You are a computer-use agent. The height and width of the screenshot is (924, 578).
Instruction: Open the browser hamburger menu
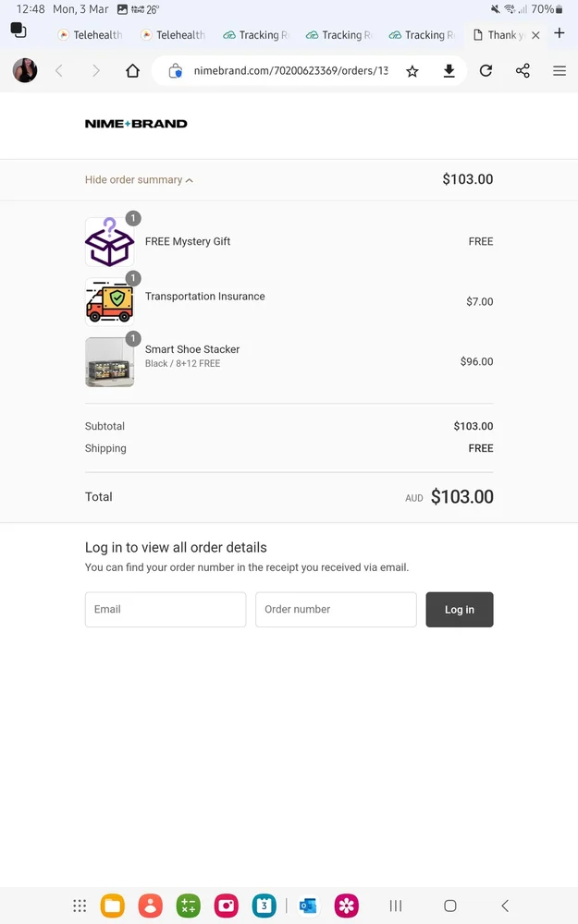[x=560, y=71]
